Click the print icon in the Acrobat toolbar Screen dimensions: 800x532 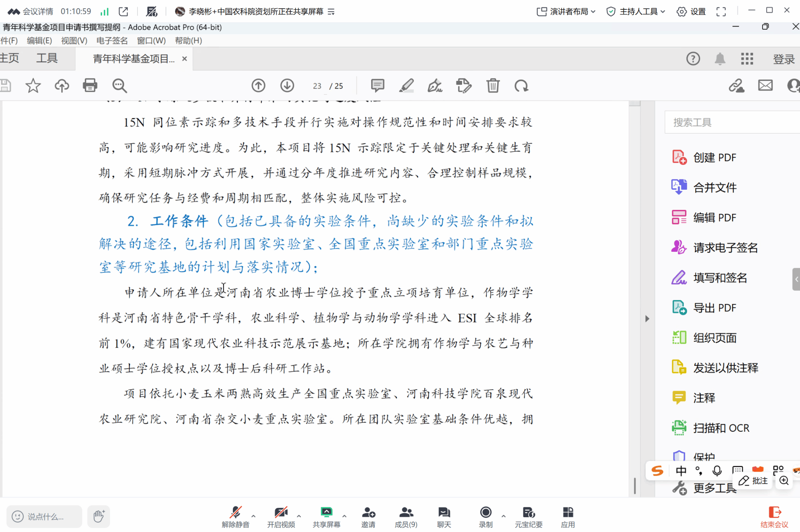click(90, 85)
